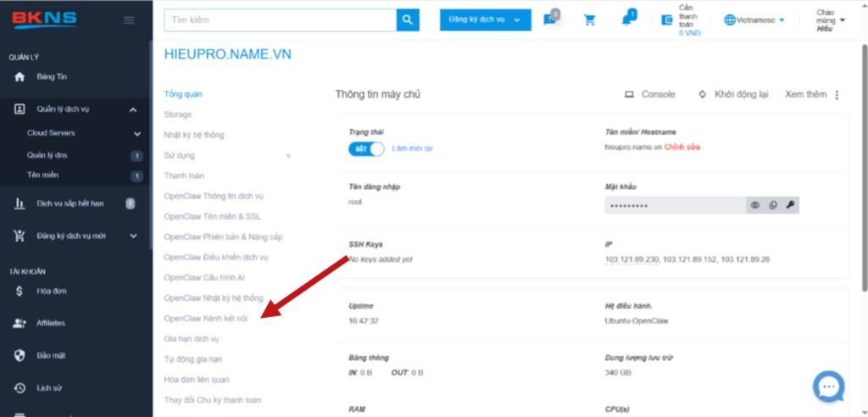Open the shopping cart icon
This screenshot has width=868, height=417.
590,20
